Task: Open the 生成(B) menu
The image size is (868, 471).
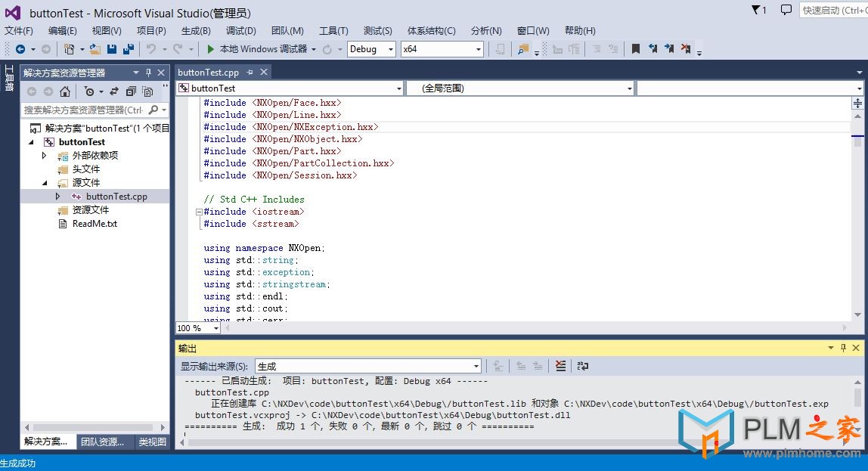Action: coord(196,31)
